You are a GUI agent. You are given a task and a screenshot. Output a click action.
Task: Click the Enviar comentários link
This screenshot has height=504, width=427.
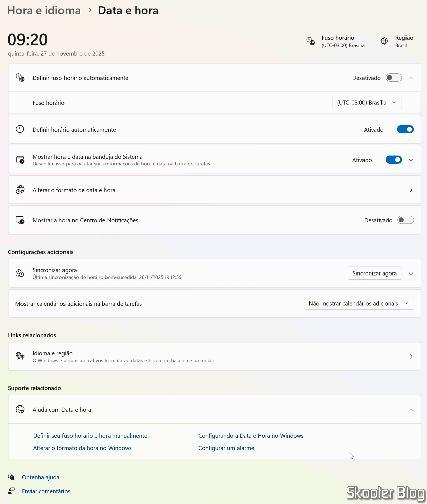46,491
